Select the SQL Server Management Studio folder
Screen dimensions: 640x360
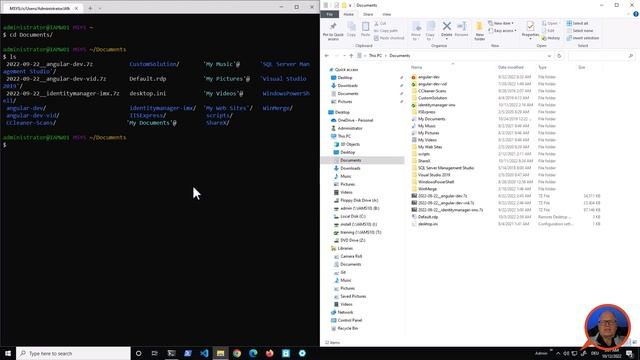(446, 168)
